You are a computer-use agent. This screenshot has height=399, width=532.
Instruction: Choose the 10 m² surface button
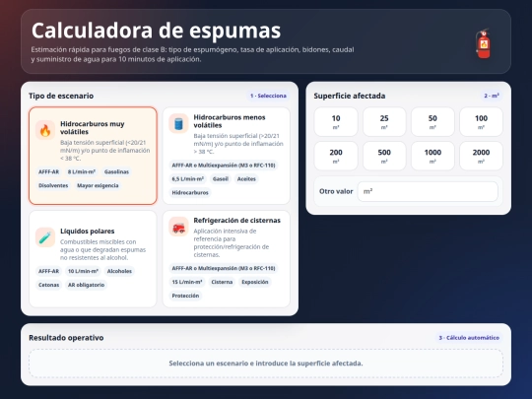coord(336,122)
